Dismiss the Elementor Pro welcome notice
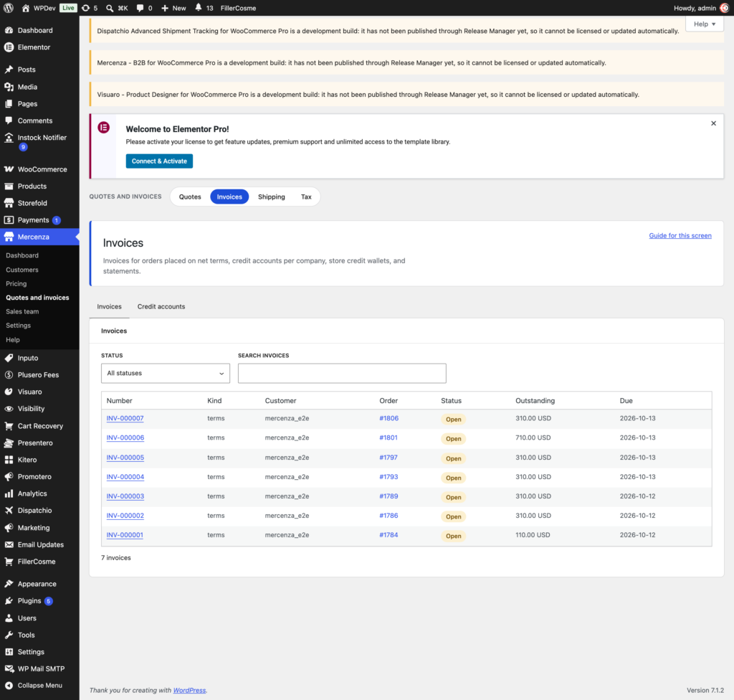This screenshot has height=700, width=734. [713, 123]
